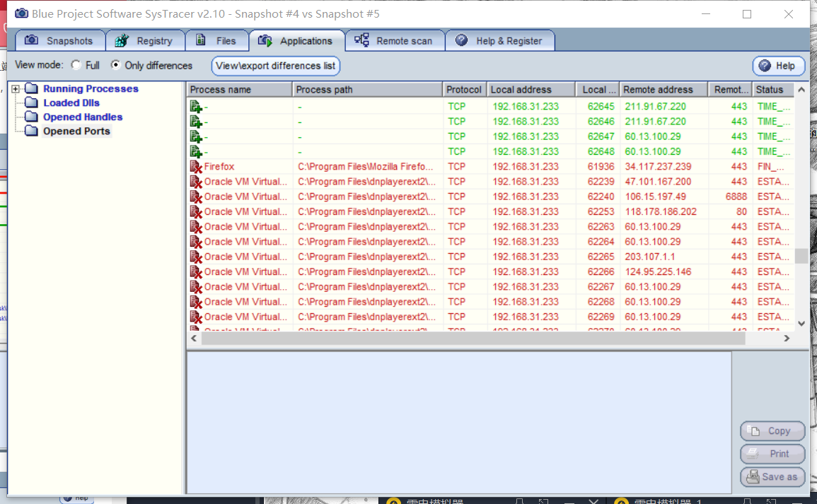This screenshot has height=504, width=817.
Task: Sort by Remote address column header
Action: click(x=664, y=90)
